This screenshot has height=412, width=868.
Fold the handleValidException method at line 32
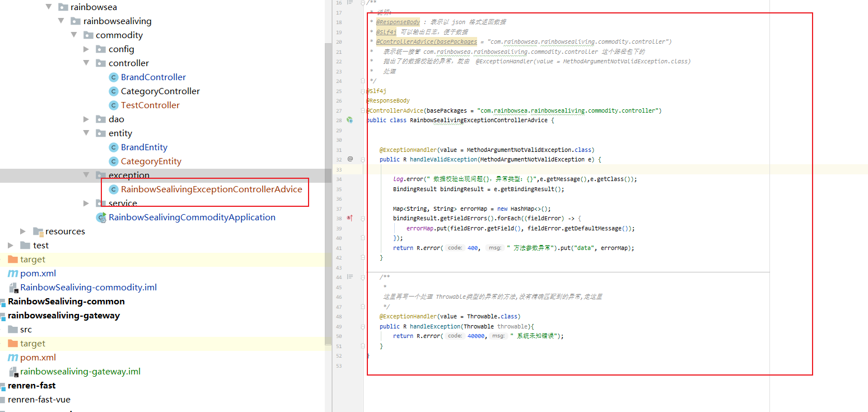pos(363,159)
